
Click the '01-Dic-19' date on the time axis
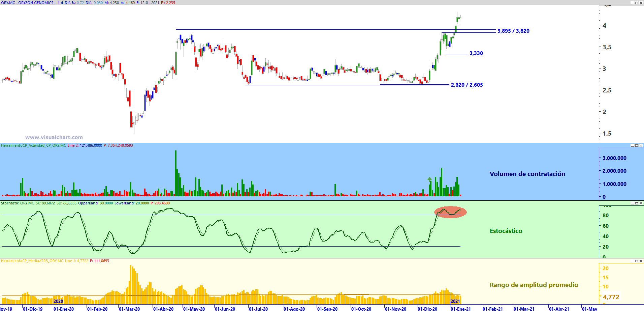[33, 309]
